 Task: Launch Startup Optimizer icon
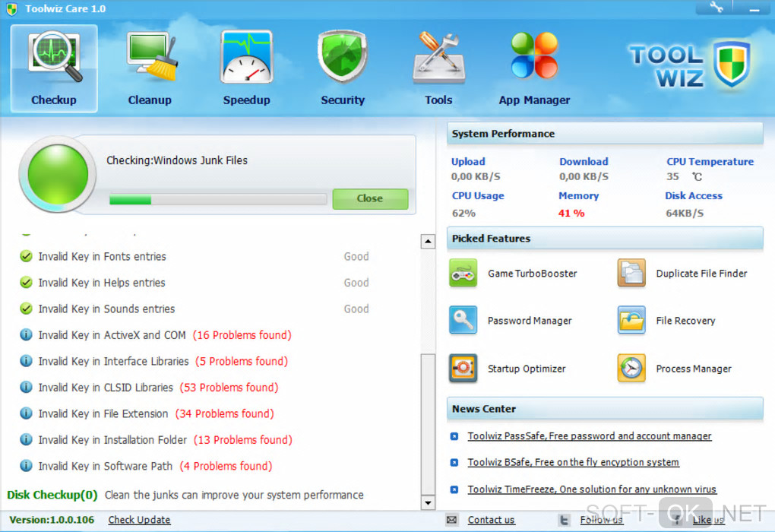point(463,368)
